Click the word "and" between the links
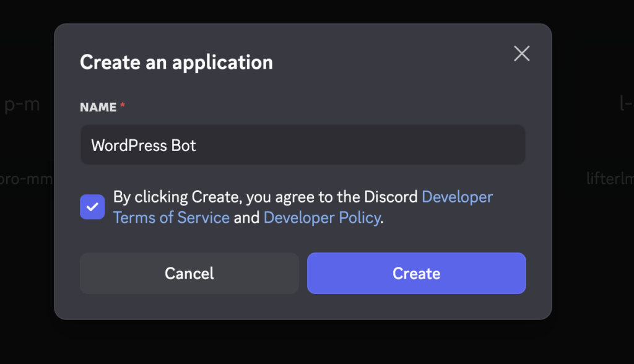Image resolution: width=634 pixels, height=364 pixels. [x=246, y=218]
